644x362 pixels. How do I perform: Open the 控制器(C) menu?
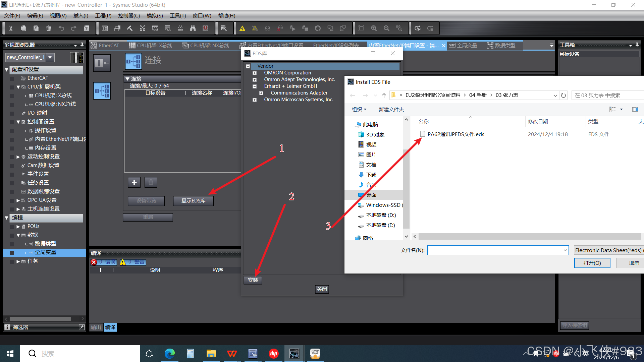click(x=129, y=16)
